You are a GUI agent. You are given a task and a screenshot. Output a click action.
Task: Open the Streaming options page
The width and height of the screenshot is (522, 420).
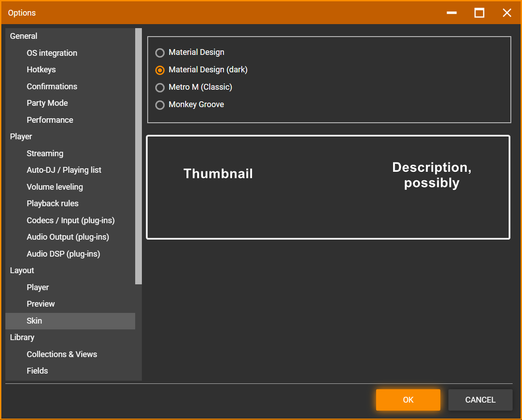point(45,154)
